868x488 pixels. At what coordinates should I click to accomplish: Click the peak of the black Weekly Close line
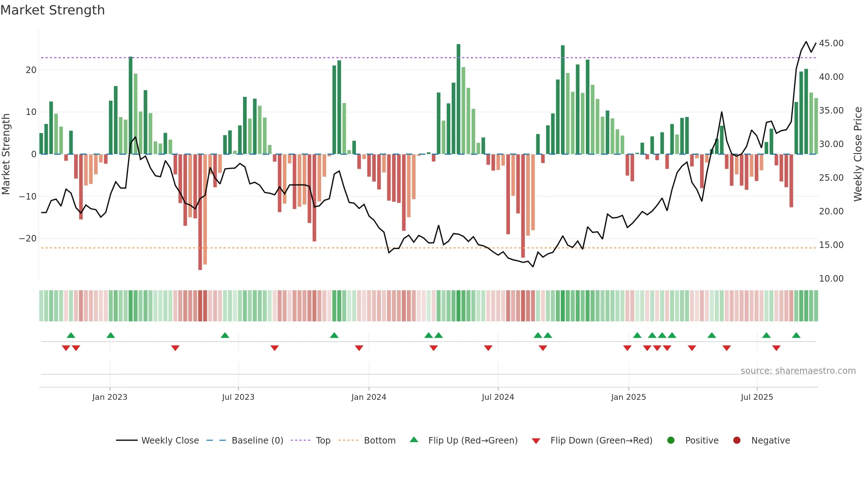[x=806, y=42]
